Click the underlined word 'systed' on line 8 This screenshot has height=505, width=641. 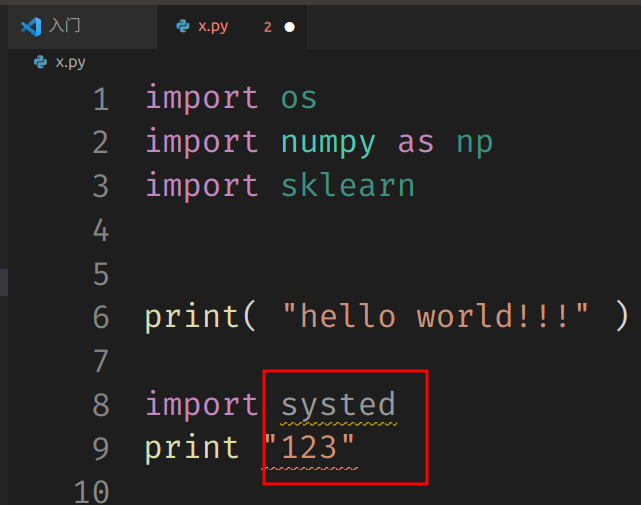(338, 406)
